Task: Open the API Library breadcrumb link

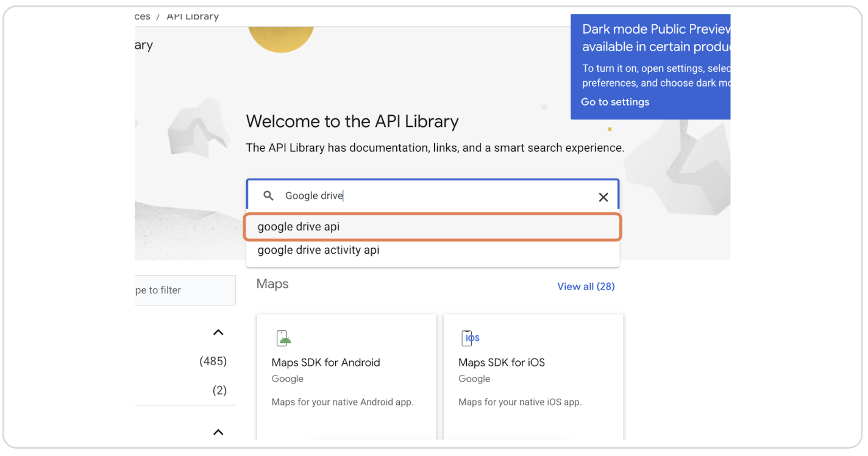Action: pyautogui.click(x=192, y=16)
